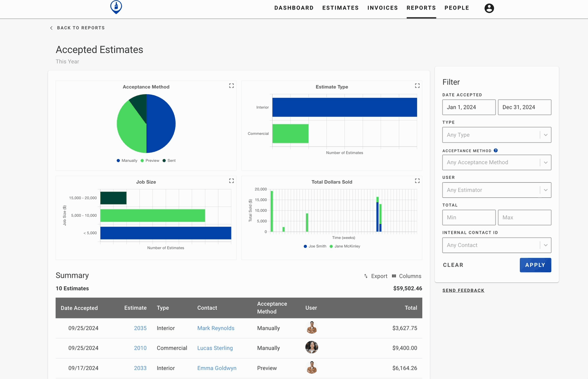Viewport: 588px width, 379px height.
Task: Click the 15,000 - 20,000 job size bar
Action: tap(113, 198)
